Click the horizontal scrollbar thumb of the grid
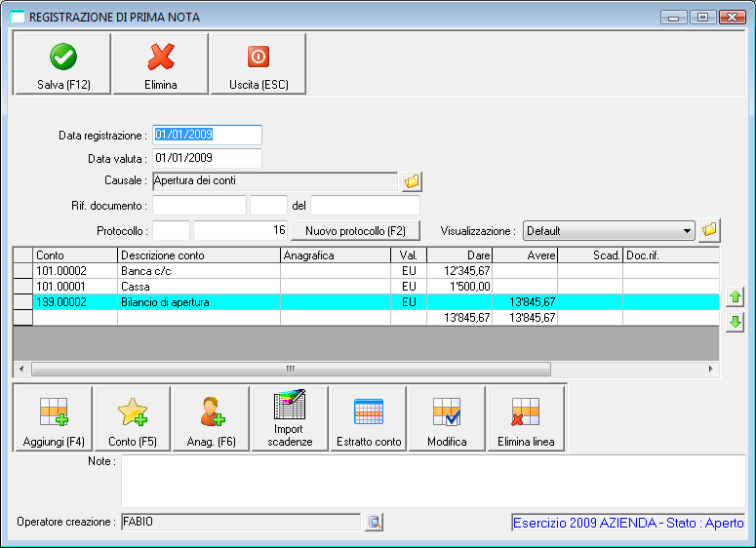The image size is (756, 548). pyautogui.click(x=291, y=370)
